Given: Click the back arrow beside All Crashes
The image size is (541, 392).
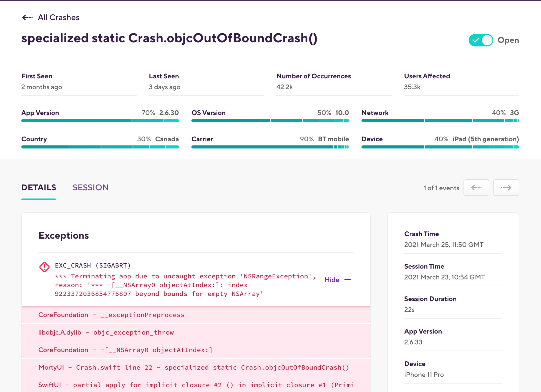Looking at the screenshot, I should [27, 17].
